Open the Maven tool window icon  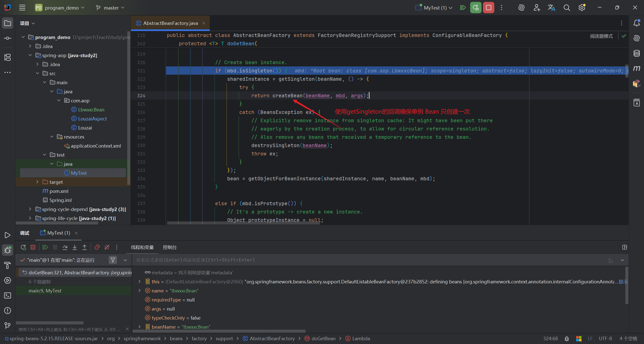point(637,68)
